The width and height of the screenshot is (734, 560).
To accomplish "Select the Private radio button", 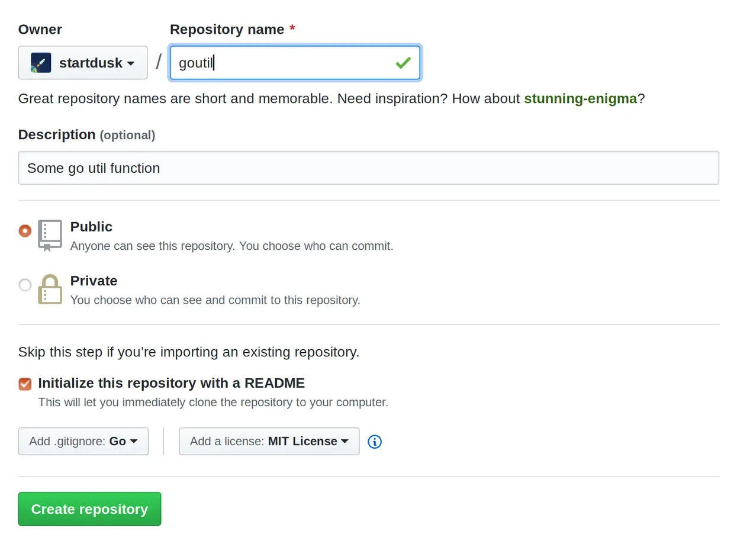I will (25, 285).
